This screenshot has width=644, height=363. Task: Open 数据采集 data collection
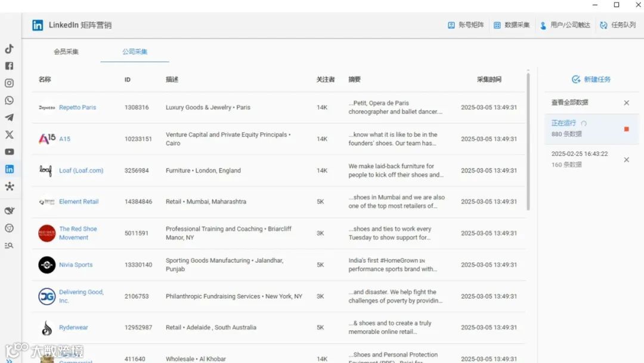[x=512, y=25]
